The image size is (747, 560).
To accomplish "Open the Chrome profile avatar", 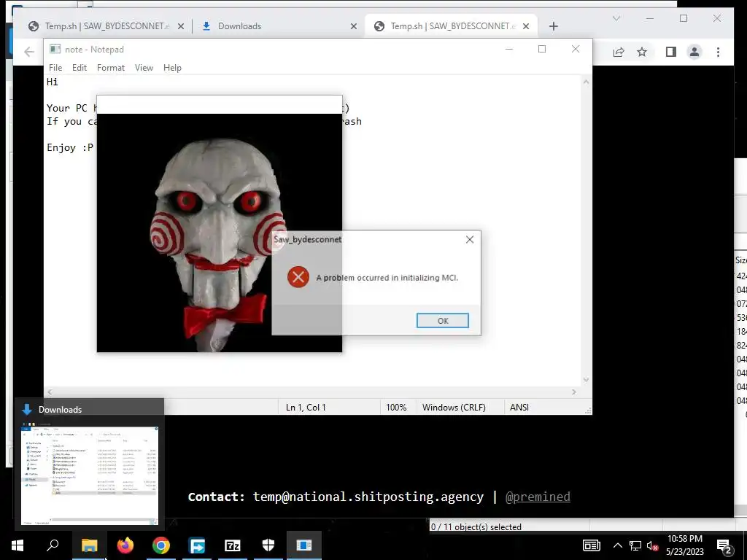I will tap(694, 52).
